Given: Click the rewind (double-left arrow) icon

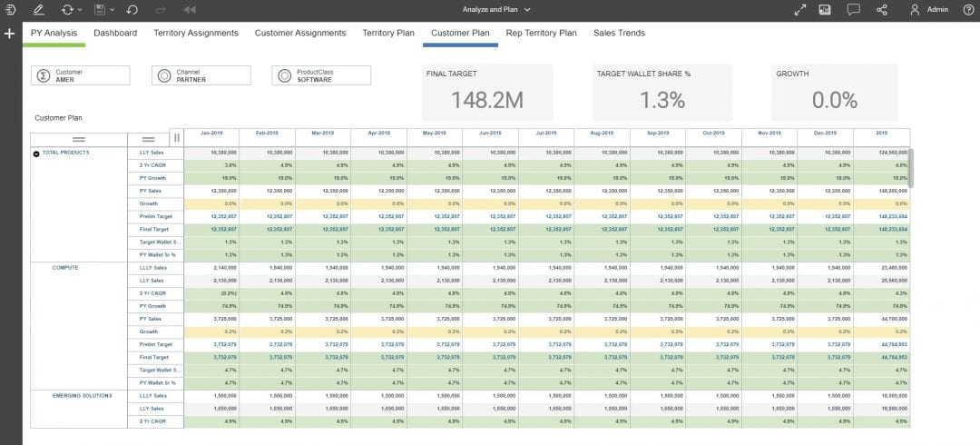Looking at the screenshot, I should pos(190,9).
